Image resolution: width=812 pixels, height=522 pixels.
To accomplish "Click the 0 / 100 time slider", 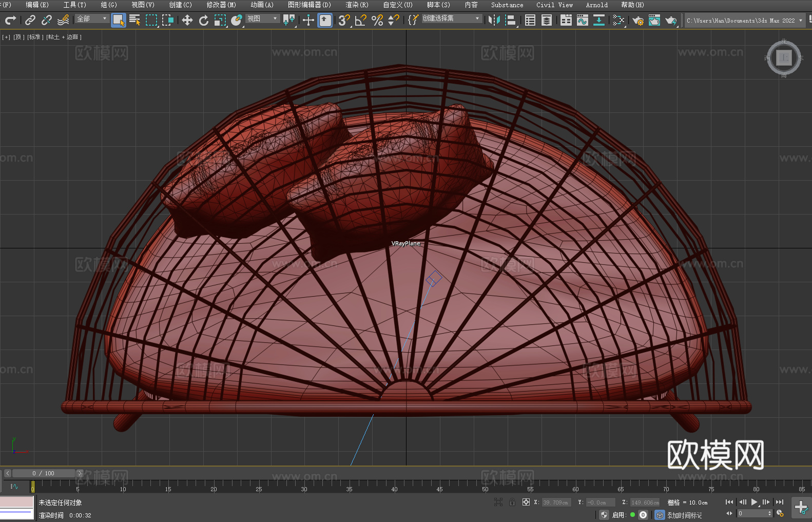I will (44, 473).
